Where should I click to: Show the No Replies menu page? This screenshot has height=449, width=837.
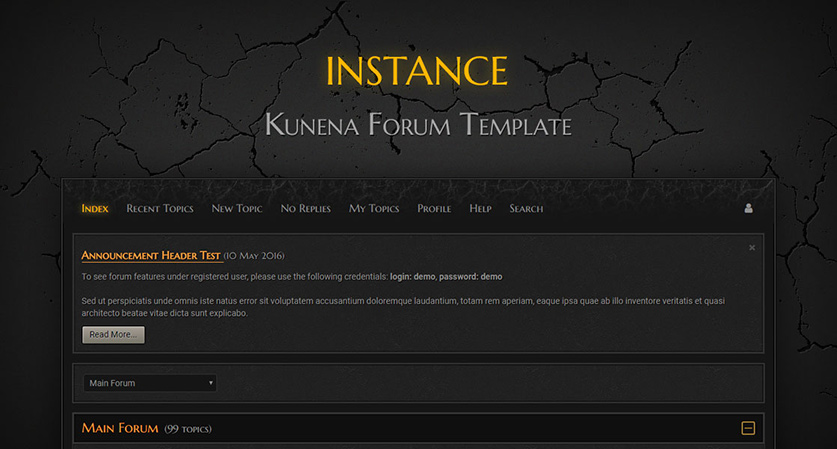[x=306, y=209]
